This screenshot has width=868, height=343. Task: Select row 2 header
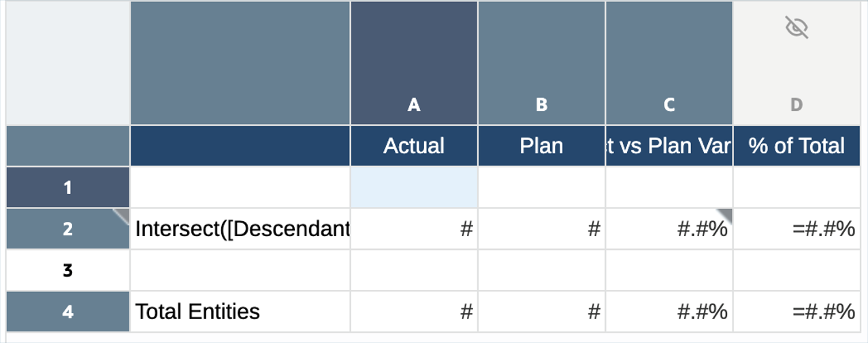[67, 229]
